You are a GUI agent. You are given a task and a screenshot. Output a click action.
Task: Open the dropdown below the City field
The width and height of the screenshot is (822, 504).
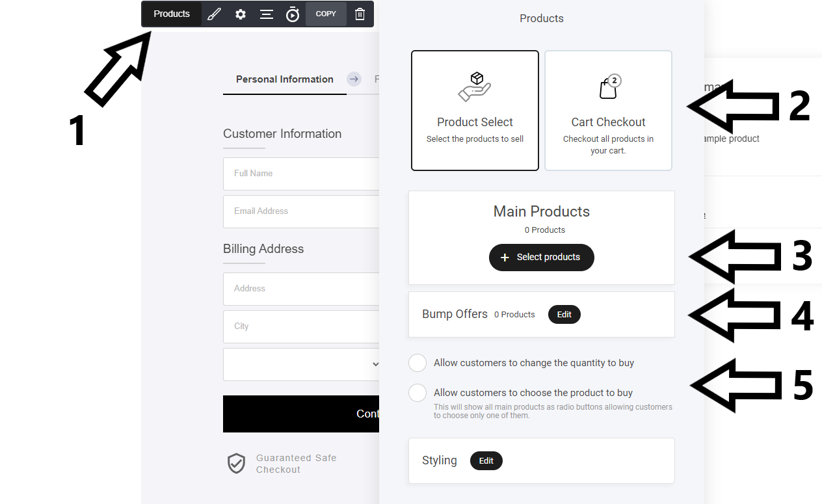[x=301, y=364]
